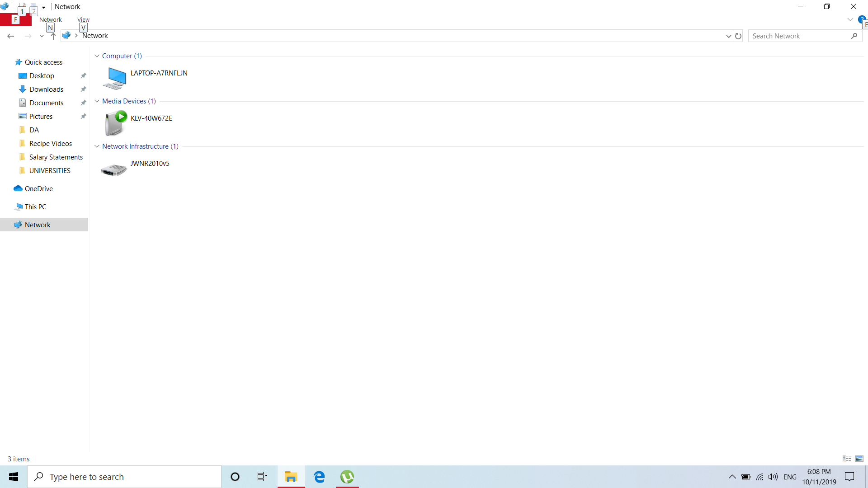Open the Recipe Videos folder
The image size is (868, 488).
pos(50,144)
